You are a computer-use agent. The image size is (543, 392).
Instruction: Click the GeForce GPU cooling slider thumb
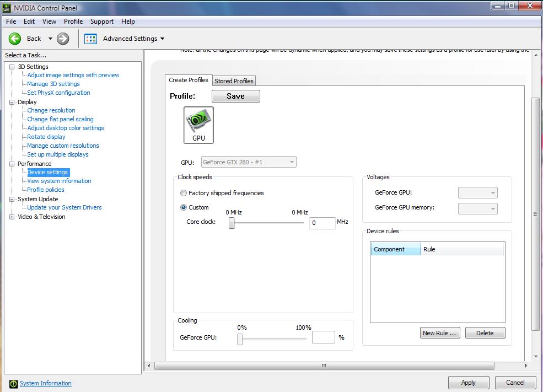tap(240, 339)
